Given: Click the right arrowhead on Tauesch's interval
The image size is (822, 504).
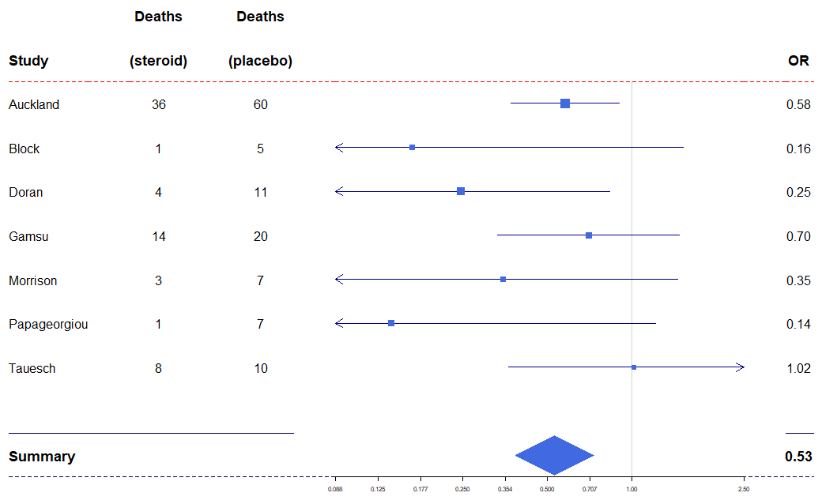Looking at the screenshot, I should click(741, 367).
